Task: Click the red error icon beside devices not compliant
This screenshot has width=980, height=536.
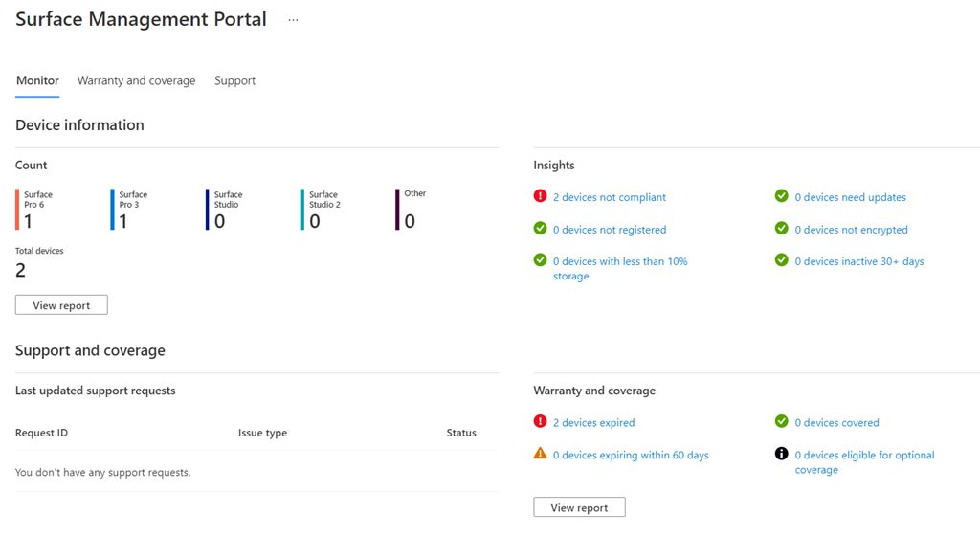Action: click(541, 196)
